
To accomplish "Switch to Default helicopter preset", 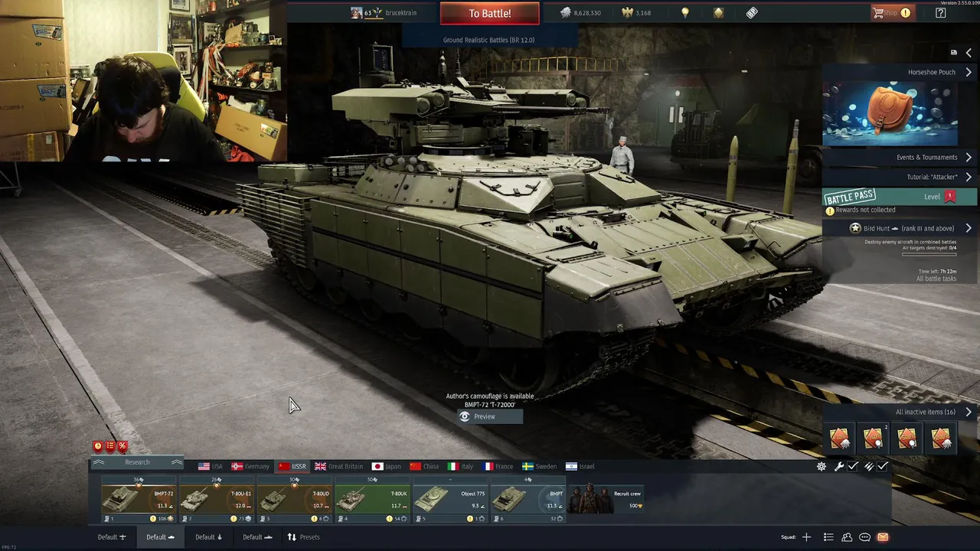I will point(209,537).
